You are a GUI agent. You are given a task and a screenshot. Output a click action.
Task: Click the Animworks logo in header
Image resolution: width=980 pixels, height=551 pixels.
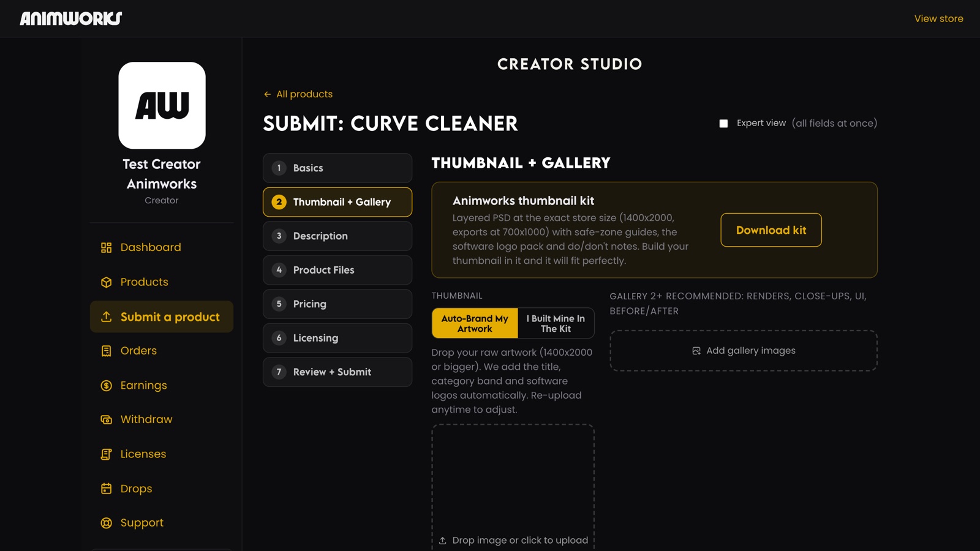(x=71, y=18)
